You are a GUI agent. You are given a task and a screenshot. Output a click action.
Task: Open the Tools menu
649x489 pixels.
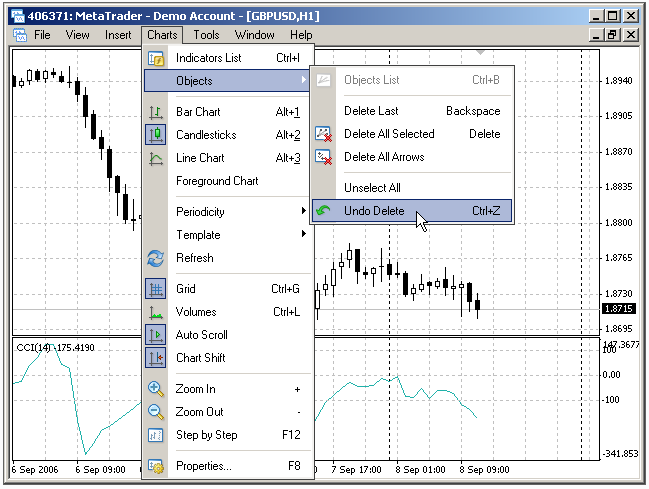tap(206, 35)
